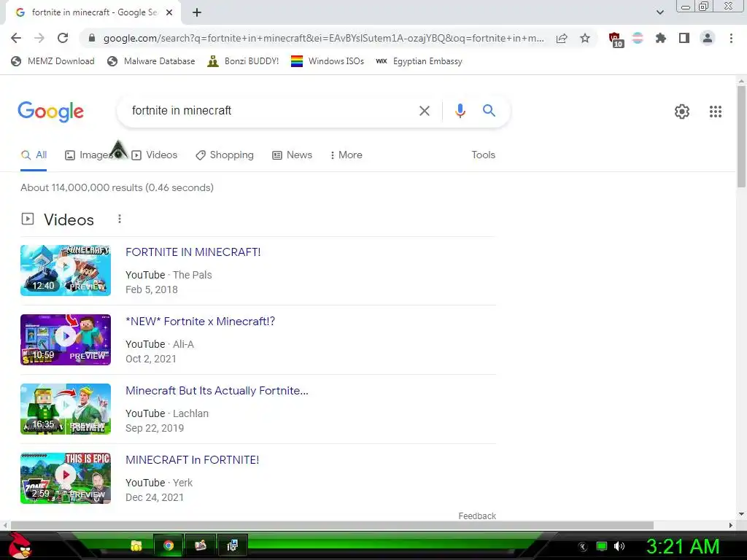Play Ali-A 10:59 video thumbnail
Screen dimensions: 747x560
pyautogui.click(x=66, y=340)
